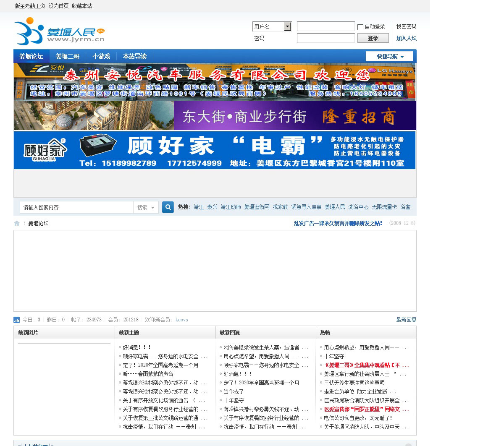Switch to the 姜堰二哥 nav tab
This screenshot has width=504, height=446.
click(68, 57)
